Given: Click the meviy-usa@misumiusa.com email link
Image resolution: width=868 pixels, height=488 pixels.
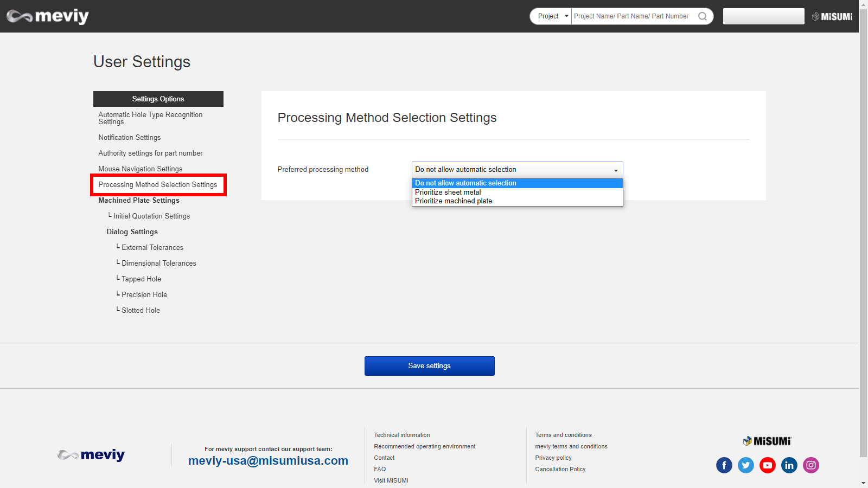Looking at the screenshot, I should coord(269,461).
